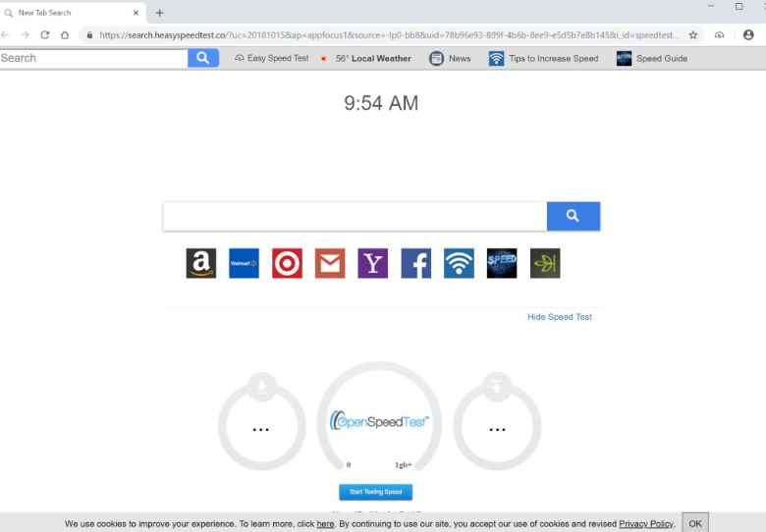The height and width of the screenshot is (532, 766).
Task: Click the 9:54 AM clock text
Action: [381, 103]
